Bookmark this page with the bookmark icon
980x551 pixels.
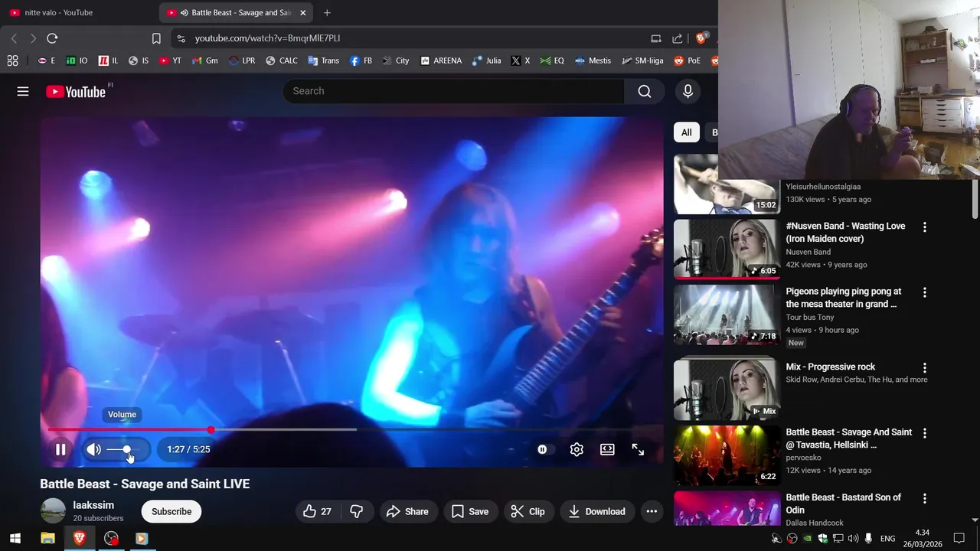pyautogui.click(x=156, y=38)
